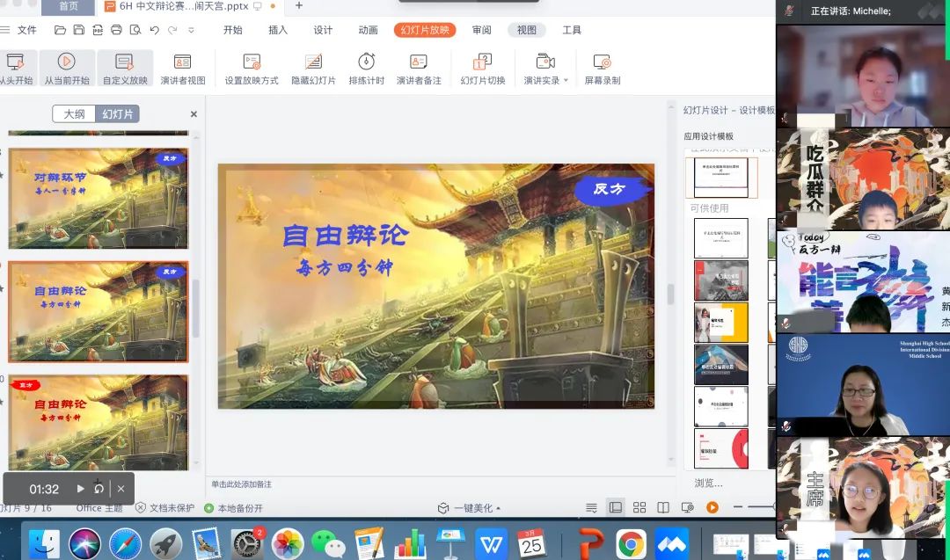Play slideshow from orange status bar button
The width and height of the screenshot is (950, 560).
(712, 507)
